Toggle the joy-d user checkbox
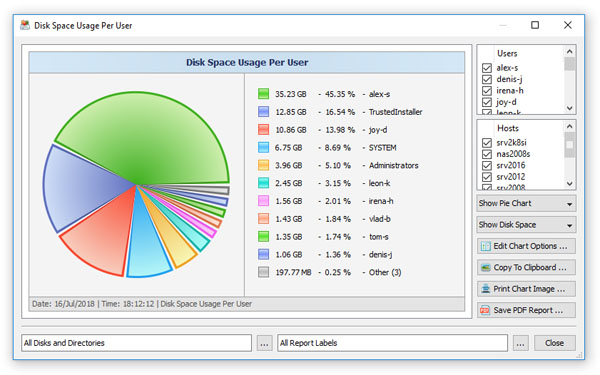Image resolution: width=600 pixels, height=375 pixels. (487, 103)
